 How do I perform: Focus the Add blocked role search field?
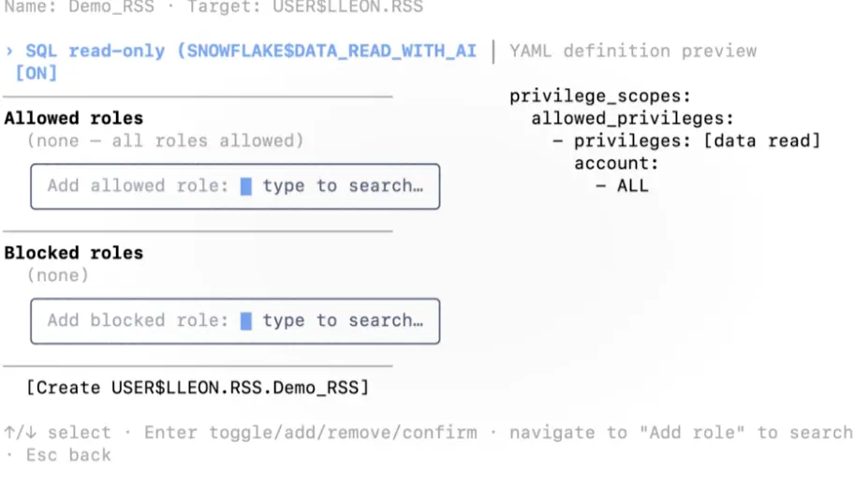coord(235,321)
